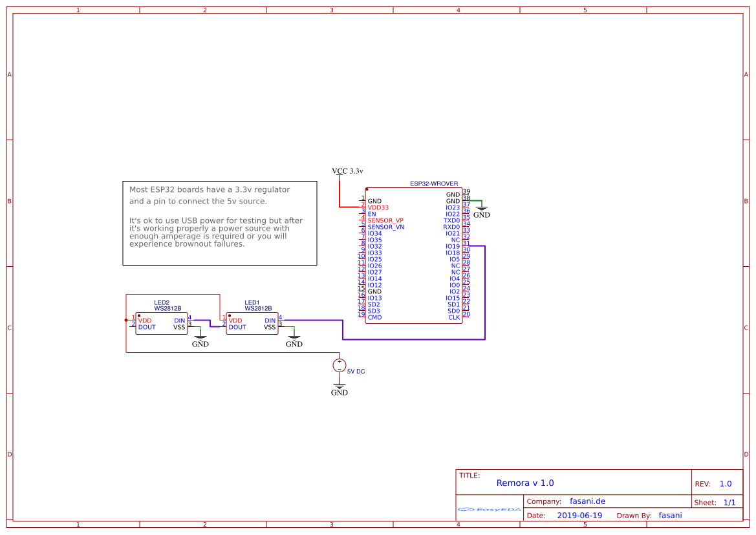Image resolution: width=756 pixels, height=535 pixels.
Task: Click the REV value 1.0
Action: pyautogui.click(x=725, y=483)
